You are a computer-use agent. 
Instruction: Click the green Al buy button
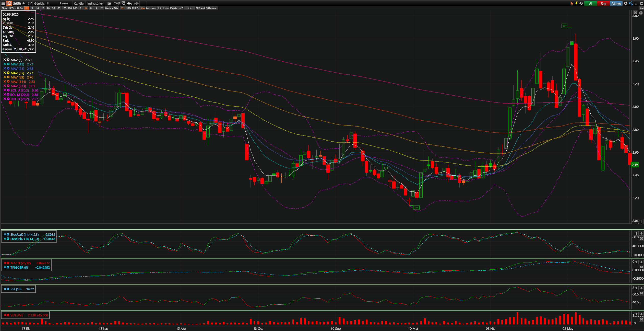pyautogui.click(x=590, y=3)
